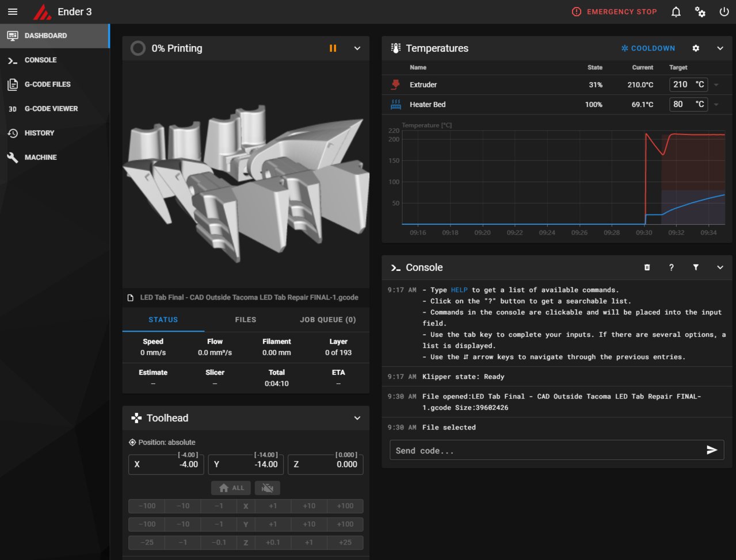Open the console filter menu
The height and width of the screenshot is (560, 736).
(x=696, y=267)
